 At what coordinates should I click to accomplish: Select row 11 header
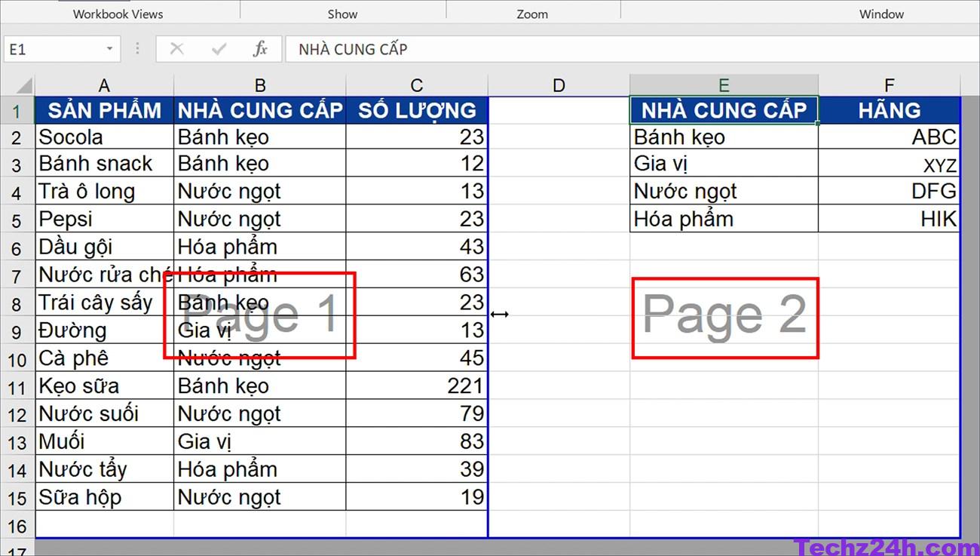pos(17,387)
